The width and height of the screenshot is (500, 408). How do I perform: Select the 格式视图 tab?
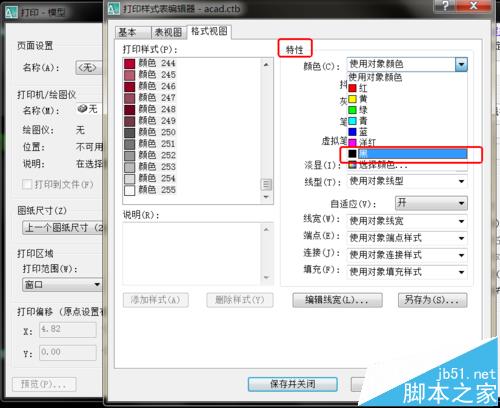(209, 32)
